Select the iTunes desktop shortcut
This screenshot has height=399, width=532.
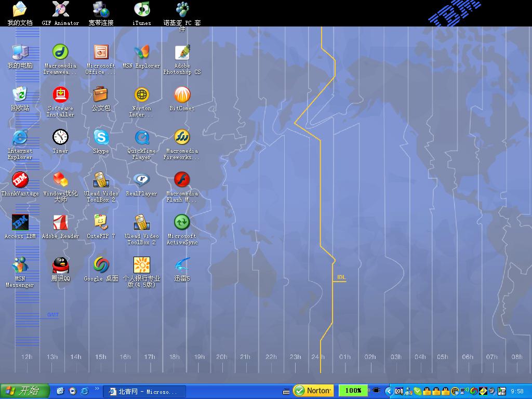click(141, 10)
